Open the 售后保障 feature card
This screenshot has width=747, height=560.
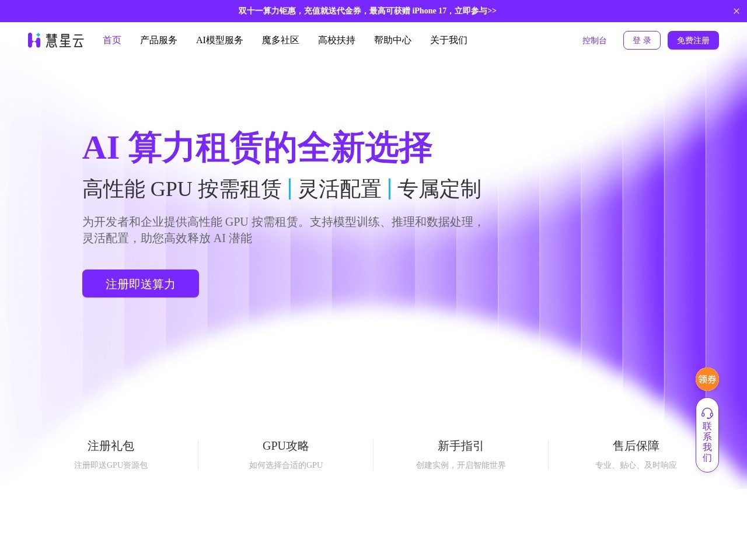636,454
